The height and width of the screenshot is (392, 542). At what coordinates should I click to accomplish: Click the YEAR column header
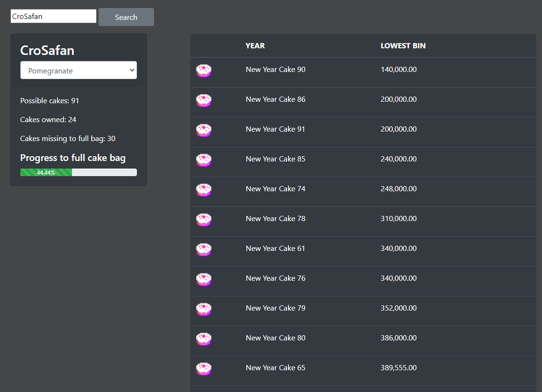coord(255,45)
